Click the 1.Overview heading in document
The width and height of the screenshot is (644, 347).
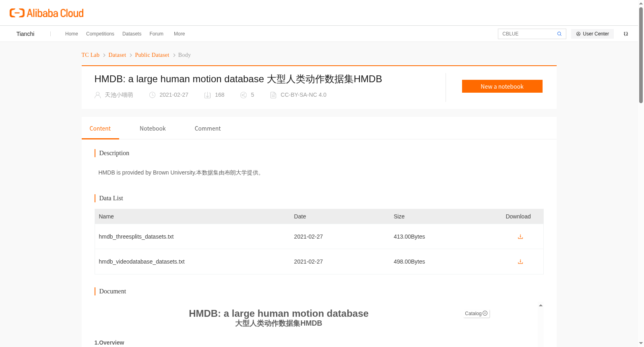[x=109, y=343]
